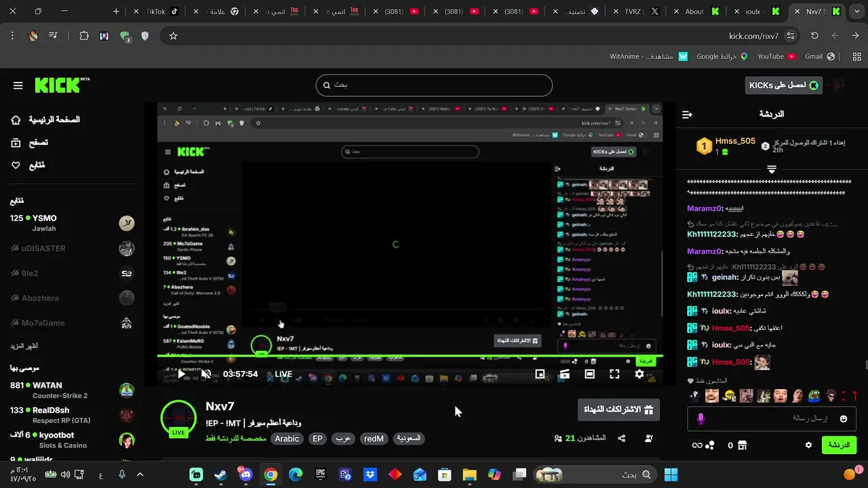Open Steam from the taskbar
Image resolution: width=868 pixels, height=488 pixels.
[x=220, y=474]
